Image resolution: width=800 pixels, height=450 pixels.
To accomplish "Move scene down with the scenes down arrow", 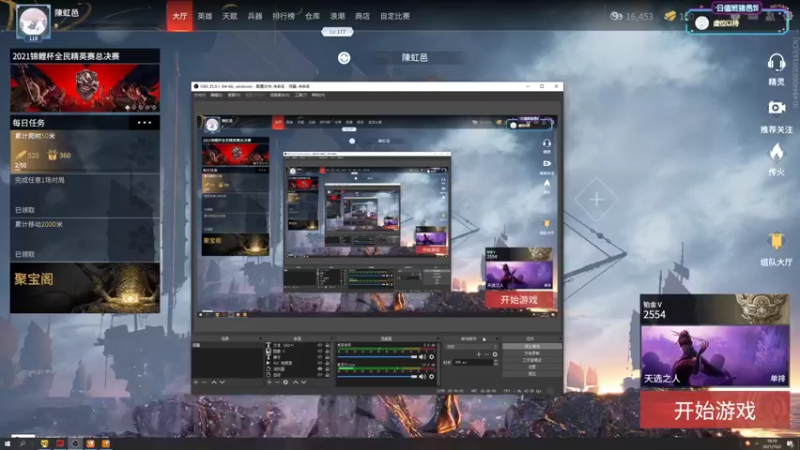I will 222,382.
